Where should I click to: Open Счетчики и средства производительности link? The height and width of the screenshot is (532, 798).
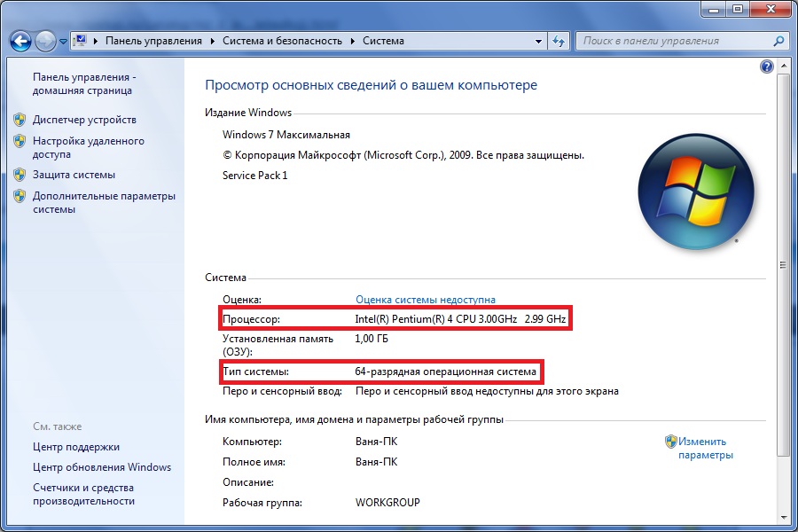pos(83,495)
